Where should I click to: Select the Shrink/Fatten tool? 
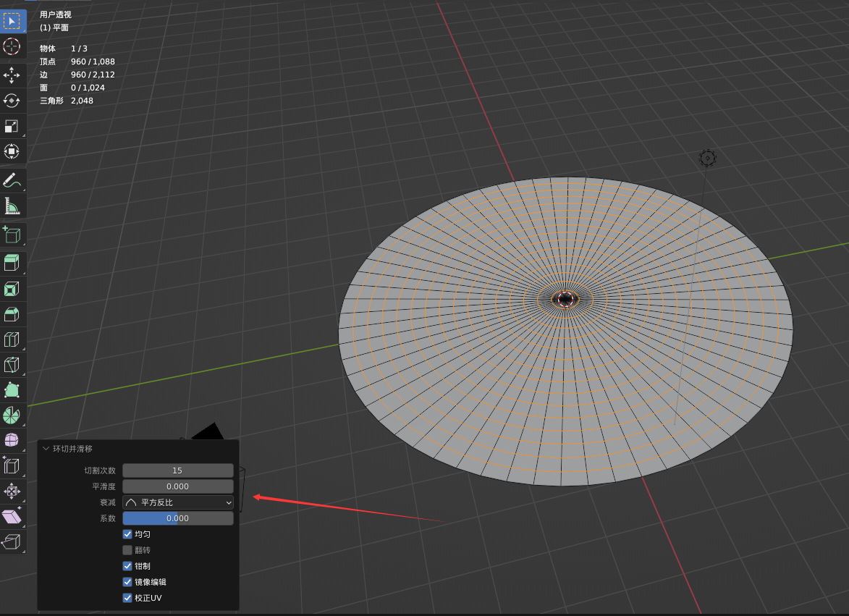[12, 491]
